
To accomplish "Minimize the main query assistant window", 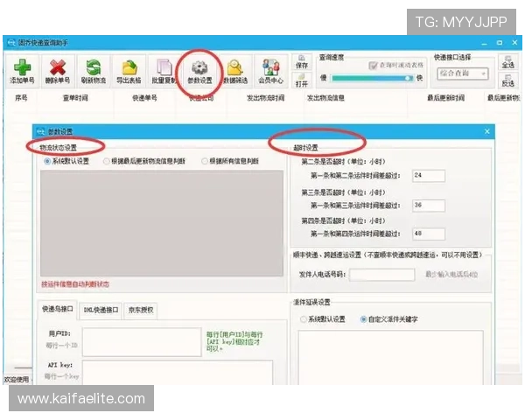I will pos(484,43).
